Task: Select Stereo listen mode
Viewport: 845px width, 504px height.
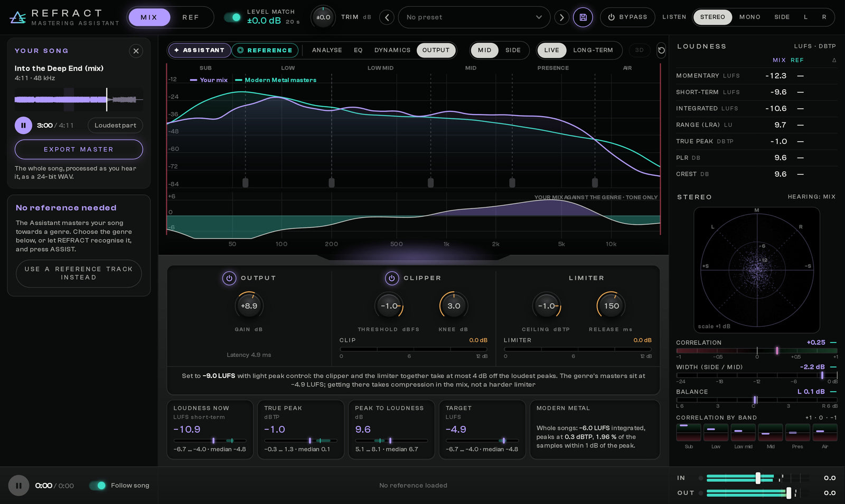Action: (712, 17)
